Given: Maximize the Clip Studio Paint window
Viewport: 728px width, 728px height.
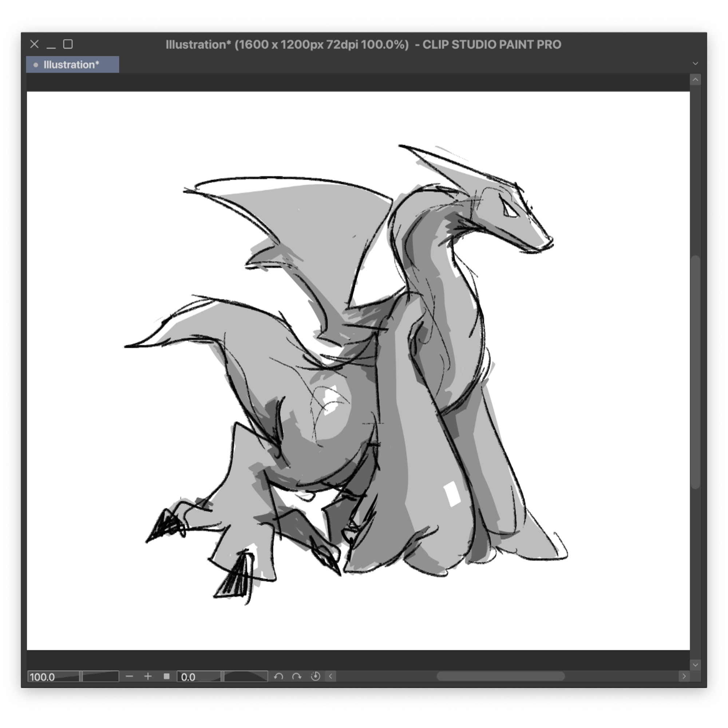Looking at the screenshot, I should (68, 44).
